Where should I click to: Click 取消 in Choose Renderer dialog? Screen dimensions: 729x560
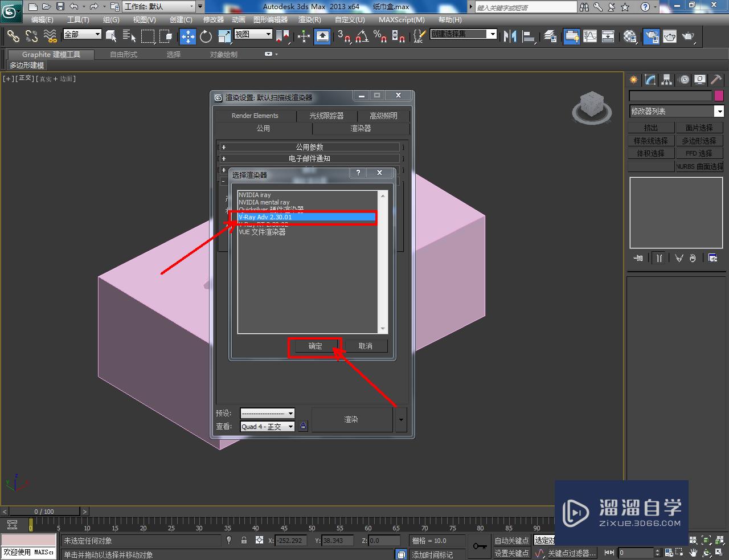tap(366, 346)
